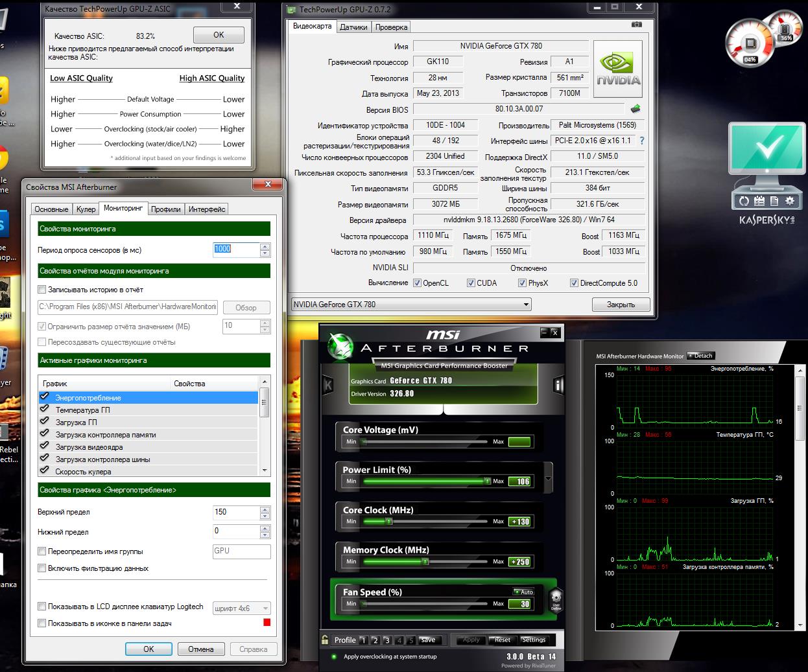Click OK in the ASIC quality dialog

point(219,35)
